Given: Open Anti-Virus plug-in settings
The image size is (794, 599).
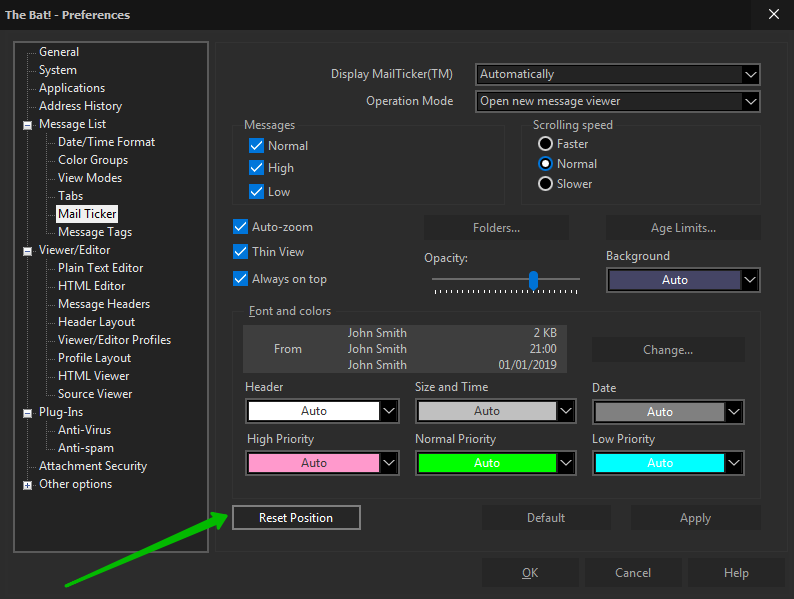Looking at the screenshot, I should [x=85, y=430].
